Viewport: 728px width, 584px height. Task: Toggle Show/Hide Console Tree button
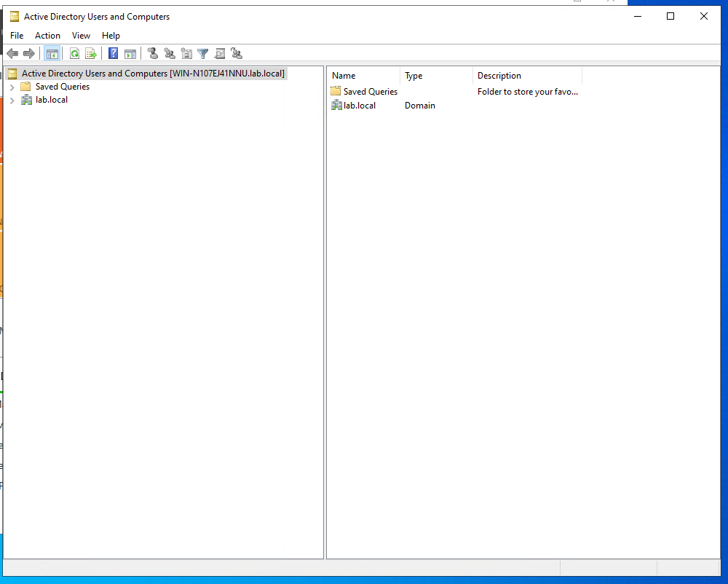(52, 53)
